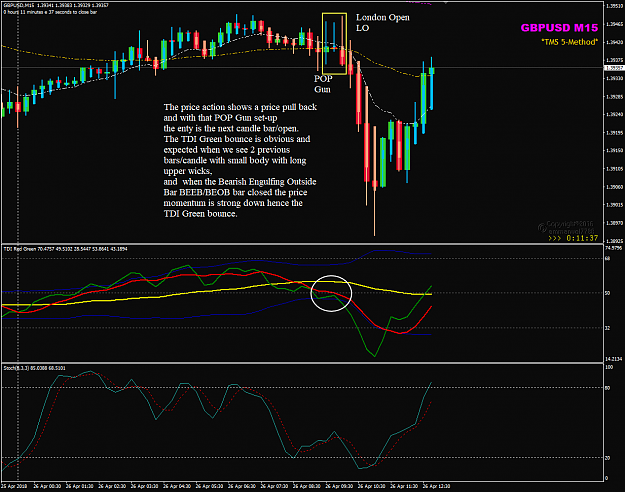Click the 1.39195 price axis label
Screen dimensions: 625x492
[x=614, y=132]
